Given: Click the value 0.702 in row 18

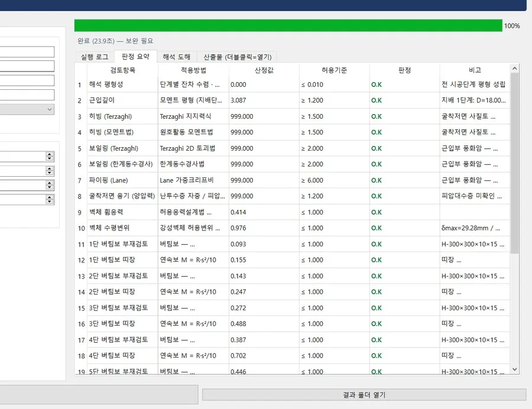Looking at the screenshot, I should click(x=264, y=355).
